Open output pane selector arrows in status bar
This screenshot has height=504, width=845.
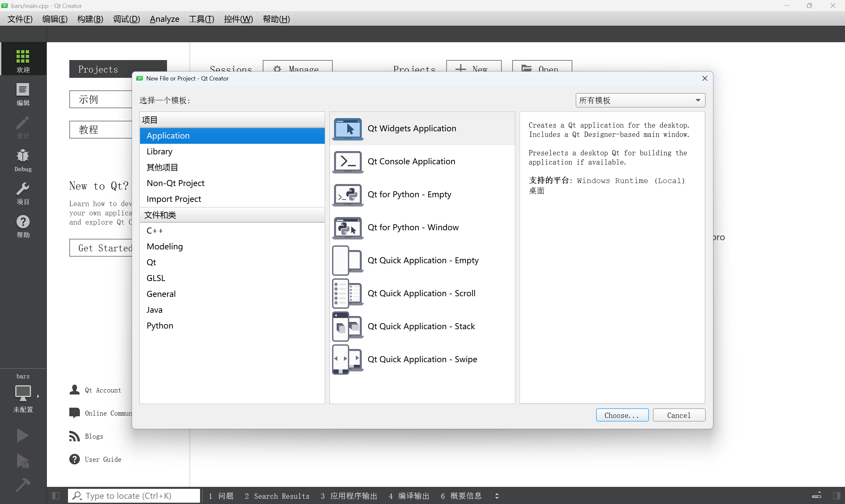(x=497, y=496)
